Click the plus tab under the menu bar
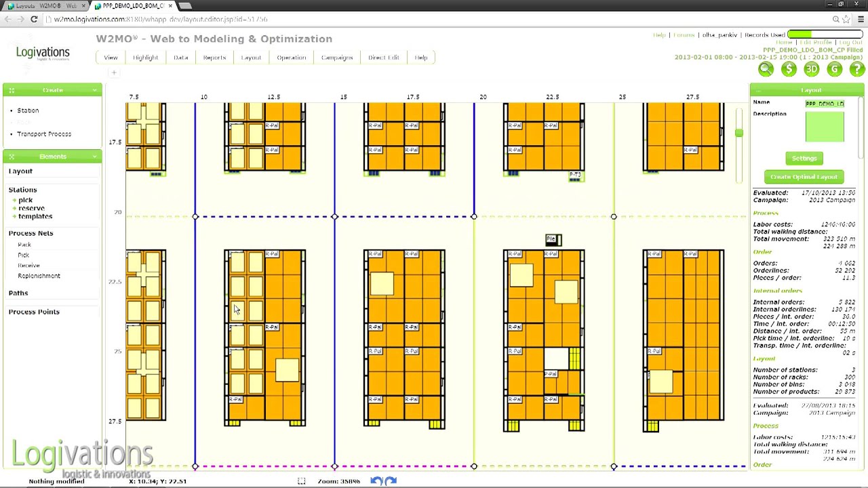 click(x=115, y=73)
